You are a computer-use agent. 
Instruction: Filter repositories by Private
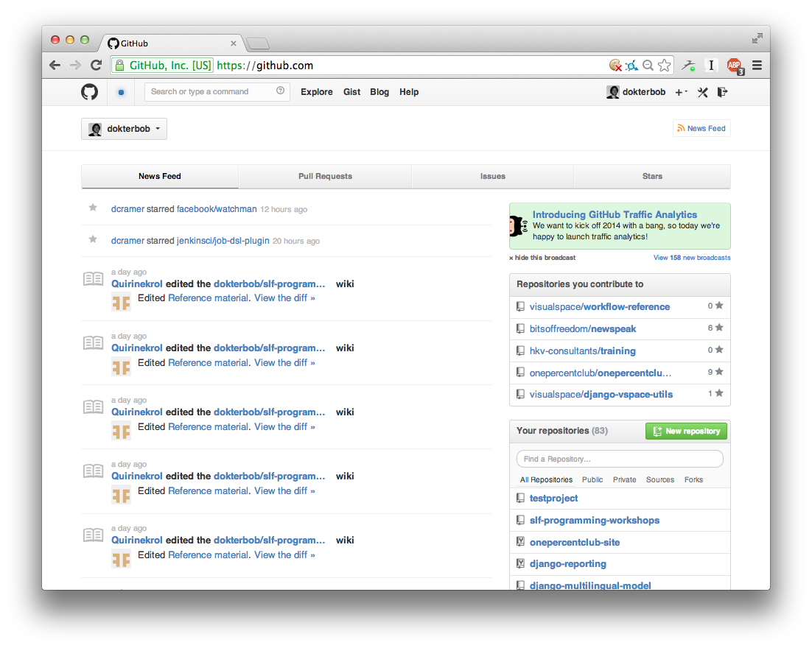click(624, 480)
